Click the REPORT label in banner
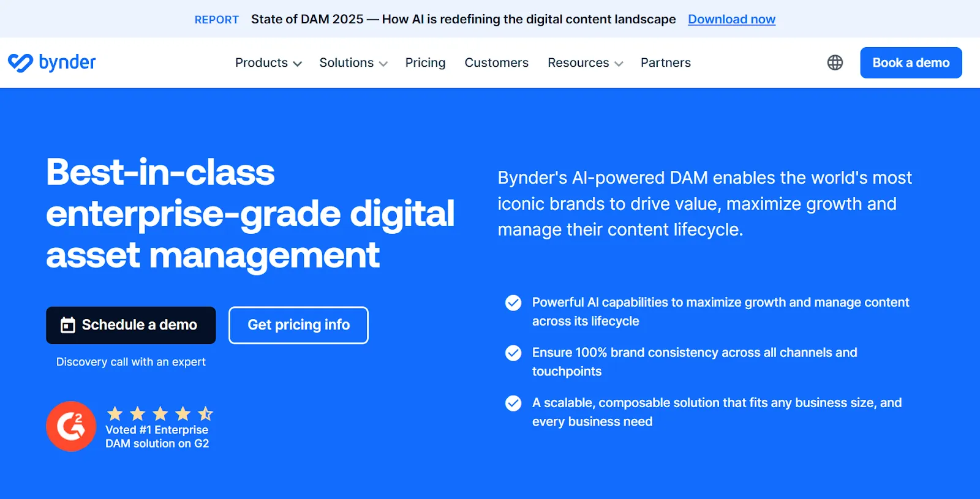 pos(216,20)
